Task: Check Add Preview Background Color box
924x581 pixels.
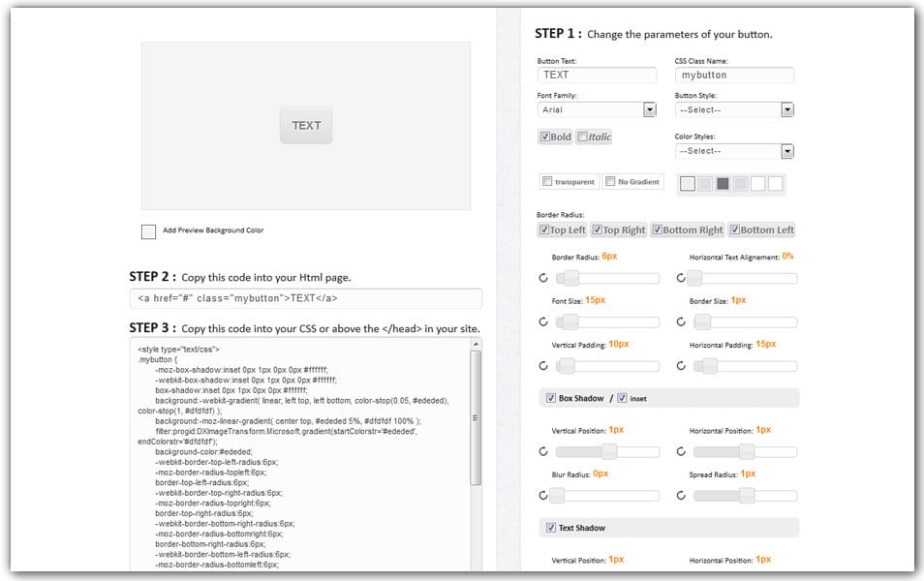Action: tap(148, 231)
